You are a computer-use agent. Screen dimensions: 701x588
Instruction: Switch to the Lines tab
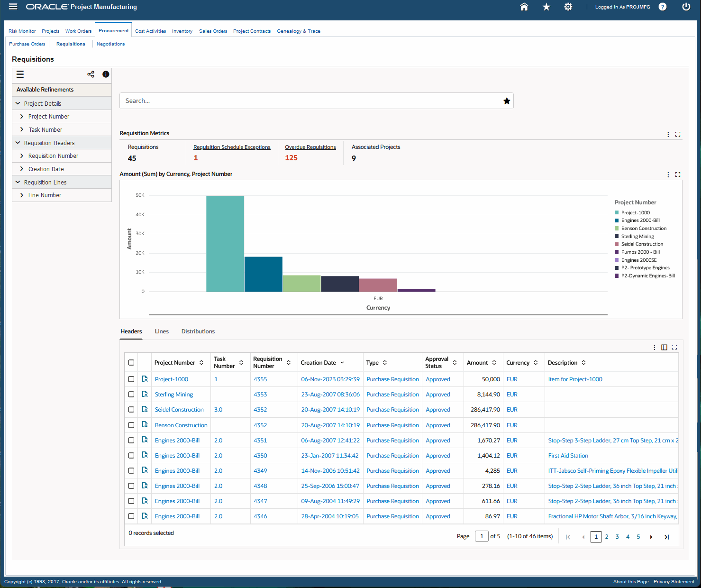(x=162, y=331)
